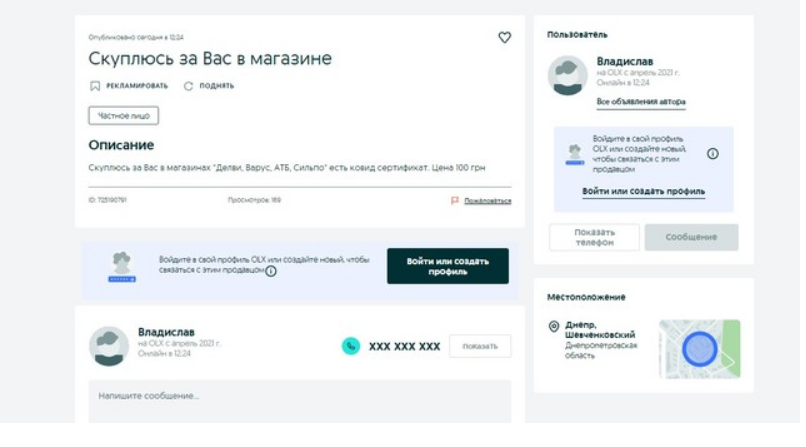The width and height of the screenshot is (806, 447).
Task: Click the info icon in the login banner
Action: tap(271, 271)
